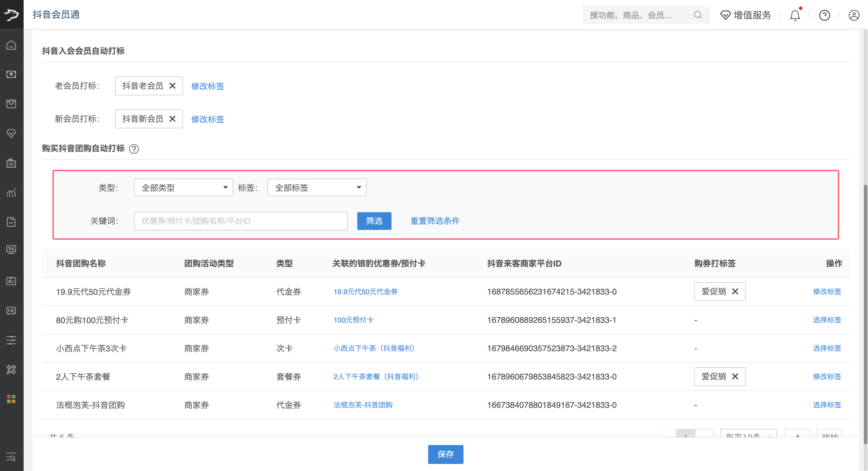Viewport: 868px width, 471px height.
Task: Click 修改标签 for 老会员打标
Action: coord(208,86)
